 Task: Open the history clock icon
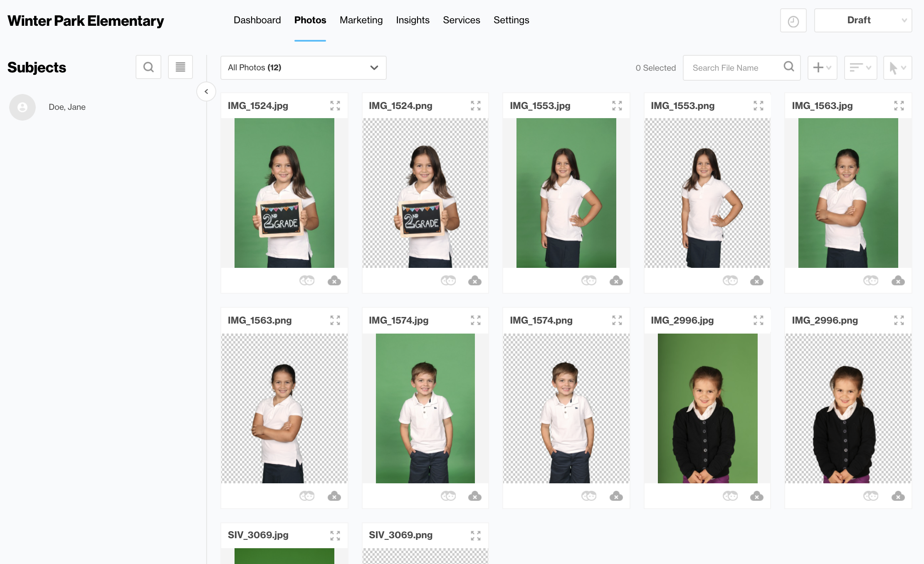point(793,21)
